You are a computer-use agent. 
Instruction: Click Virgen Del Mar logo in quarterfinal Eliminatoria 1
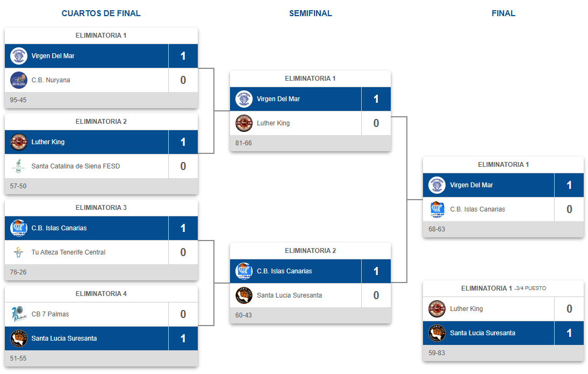point(18,56)
